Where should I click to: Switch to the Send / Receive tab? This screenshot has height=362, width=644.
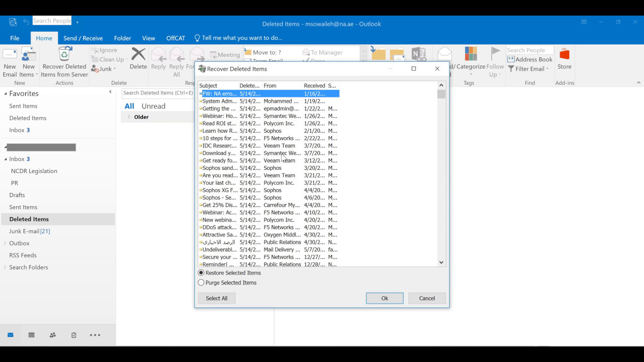83,38
